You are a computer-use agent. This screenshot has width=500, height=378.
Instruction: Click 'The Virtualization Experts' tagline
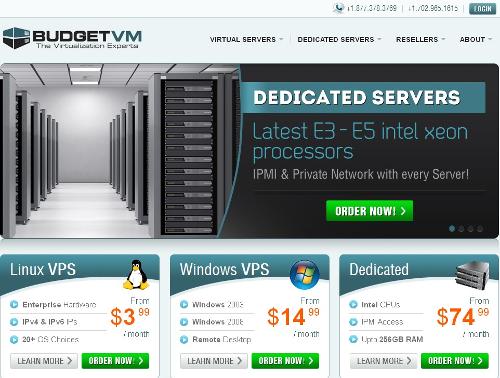[x=87, y=46]
